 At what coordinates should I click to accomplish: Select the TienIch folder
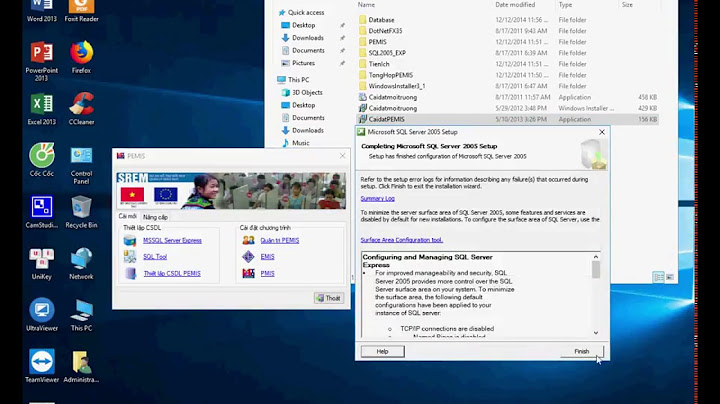pos(507,64)
